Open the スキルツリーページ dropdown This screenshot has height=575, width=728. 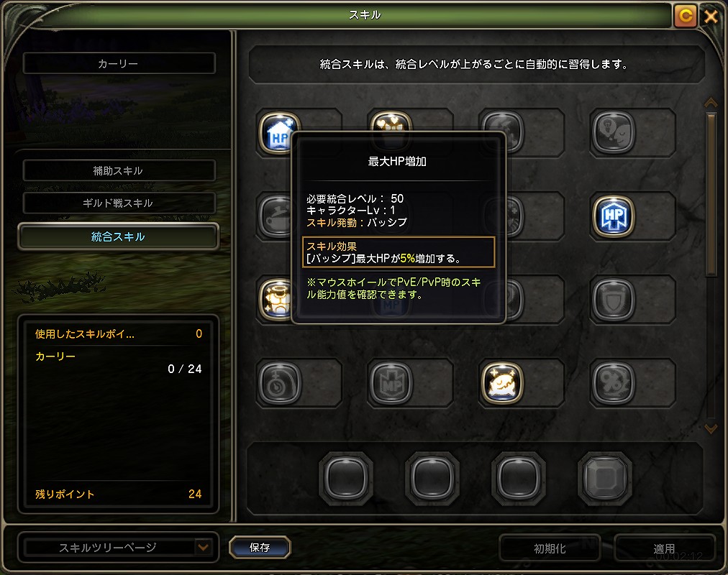[x=203, y=547]
